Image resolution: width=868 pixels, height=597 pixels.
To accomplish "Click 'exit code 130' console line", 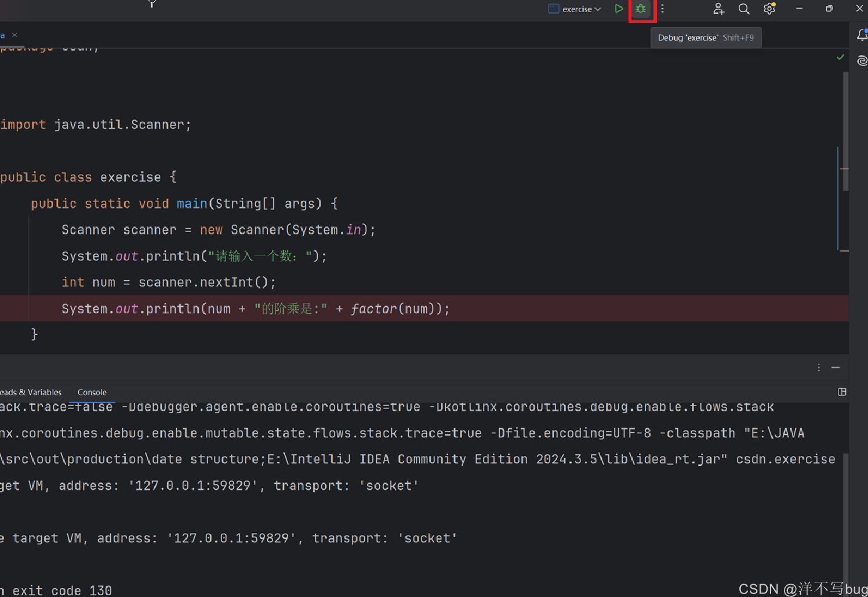I will coord(62,590).
